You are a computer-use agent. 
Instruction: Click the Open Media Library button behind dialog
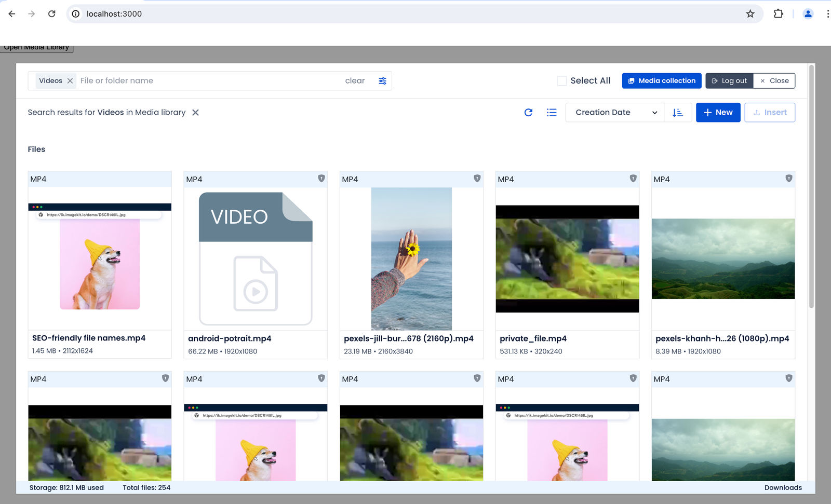[36, 48]
